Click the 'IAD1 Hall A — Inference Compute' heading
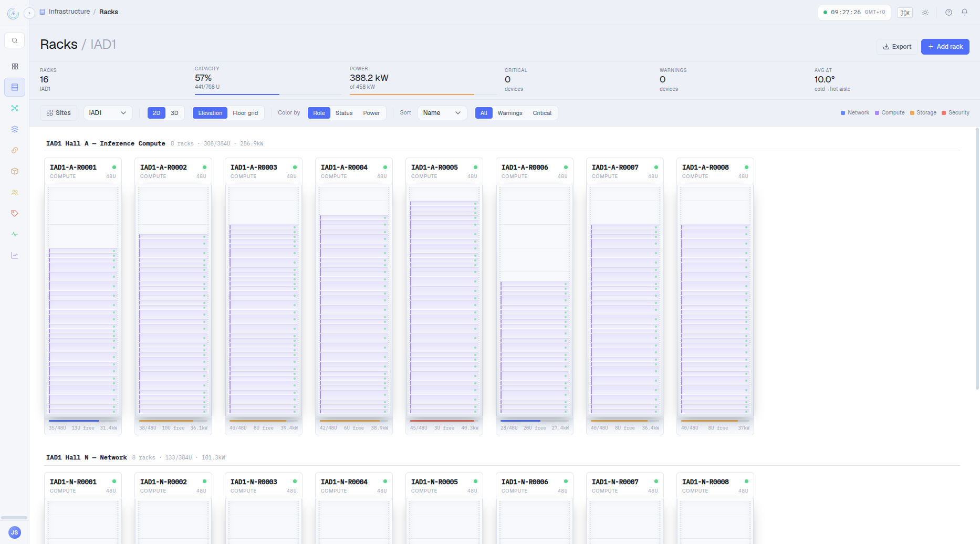The width and height of the screenshot is (980, 544). [x=106, y=143]
